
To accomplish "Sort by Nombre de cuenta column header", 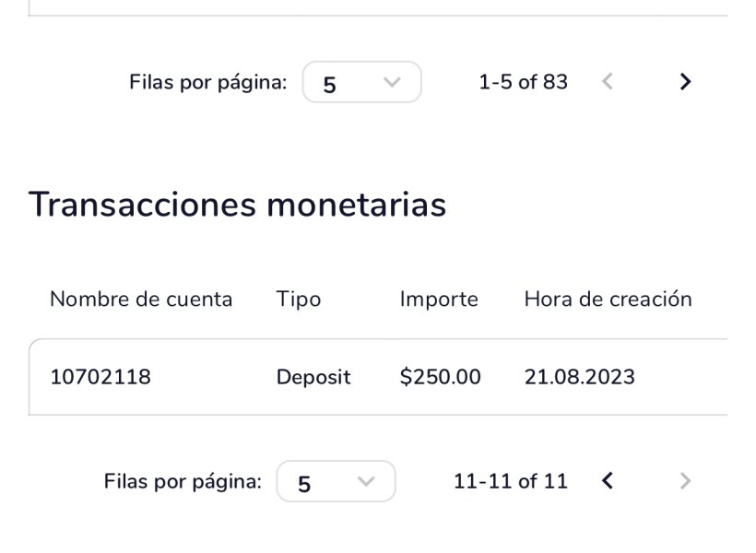I will 141,300.
